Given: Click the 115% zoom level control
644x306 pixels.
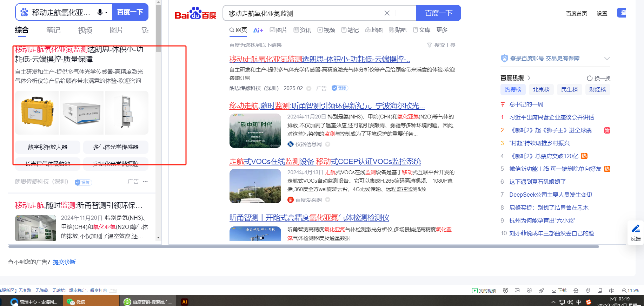Looking at the screenshot, I should (630, 291).
